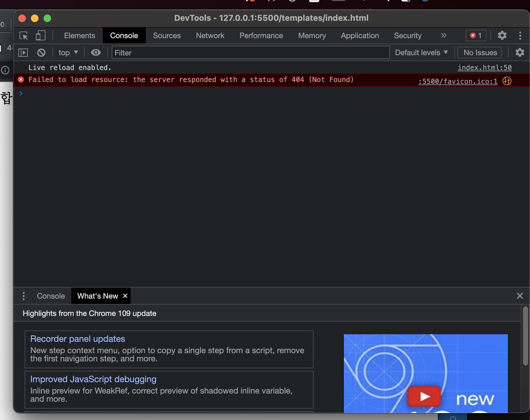
Task: Open the Network tab
Action: pos(210,36)
